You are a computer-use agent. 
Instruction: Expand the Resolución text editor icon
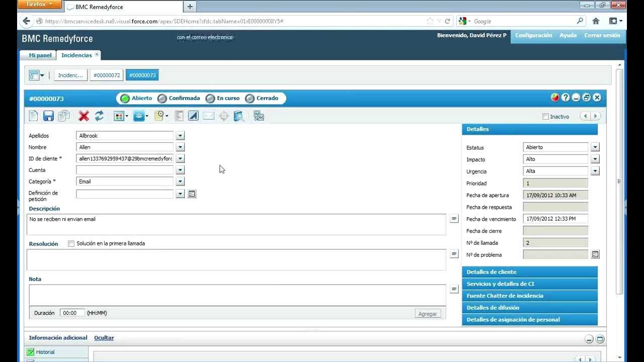coord(454,254)
